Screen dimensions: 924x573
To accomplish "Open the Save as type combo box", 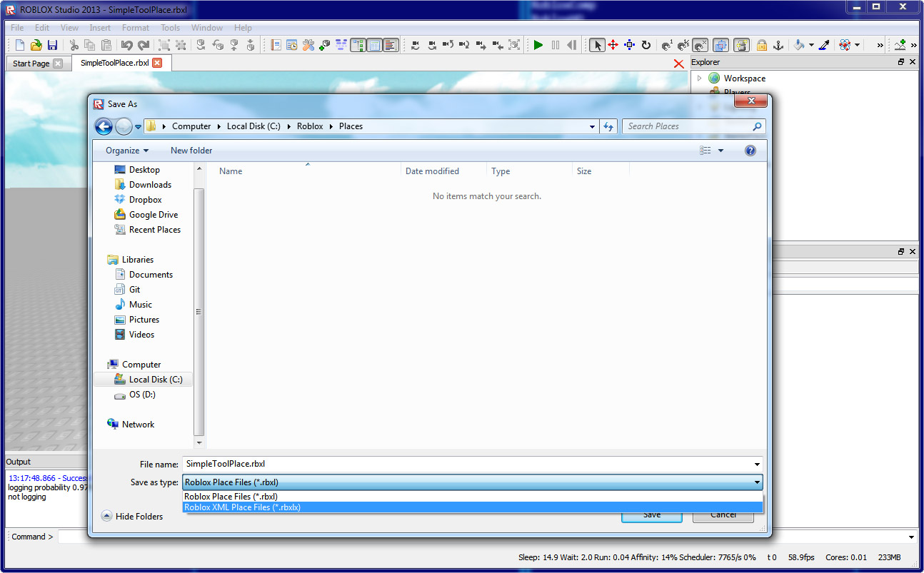I will pos(473,482).
